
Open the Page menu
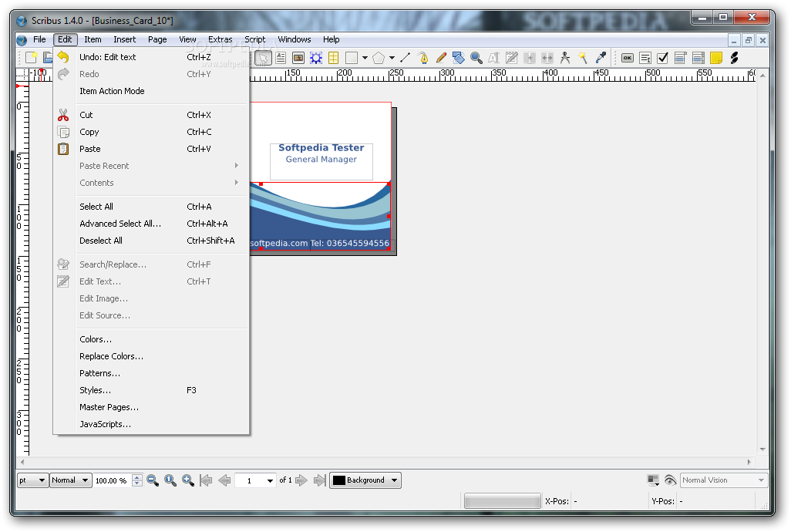(x=157, y=39)
